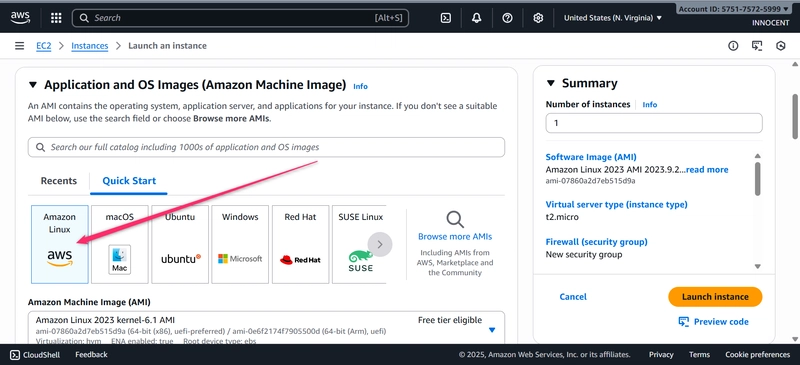The height and width of the screenshot is (365, 800).
Task: Click the page vertical scrollbar thumb
Action: (x=795, y=116)
